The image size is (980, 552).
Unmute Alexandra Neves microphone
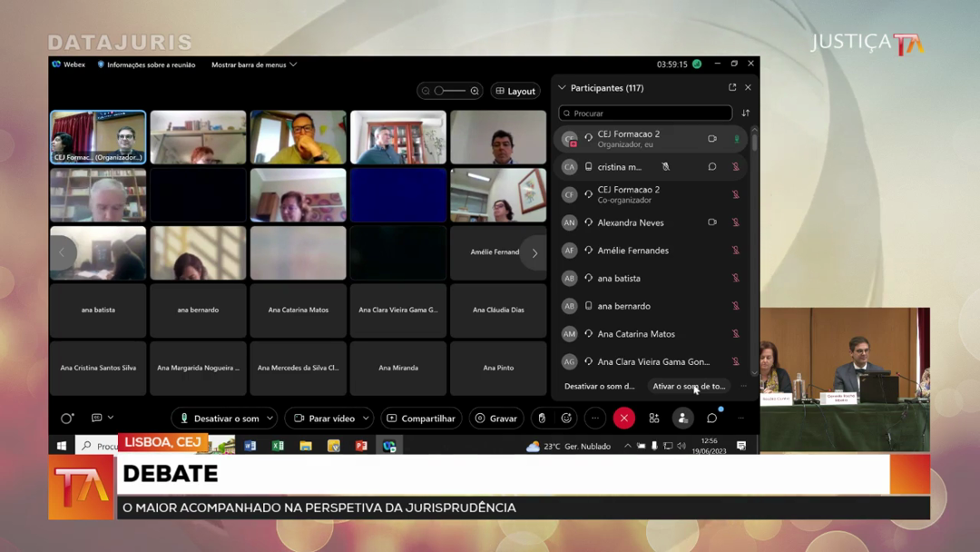click(736, 222)
